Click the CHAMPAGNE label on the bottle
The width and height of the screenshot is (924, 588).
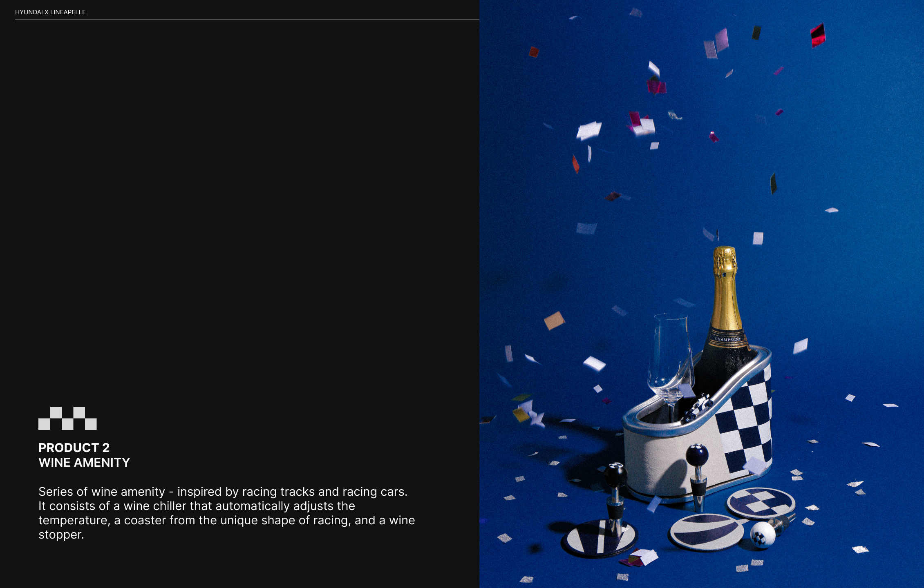pos(728,339)
